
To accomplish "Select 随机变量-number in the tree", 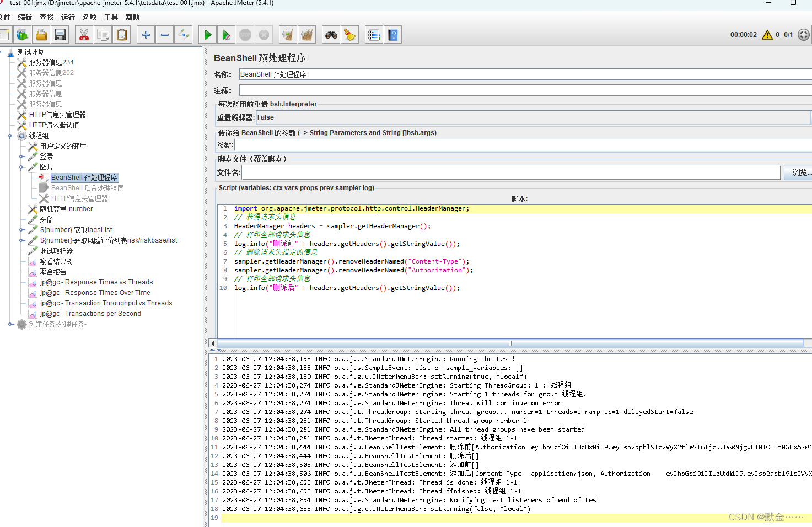I will pos(66,209).
